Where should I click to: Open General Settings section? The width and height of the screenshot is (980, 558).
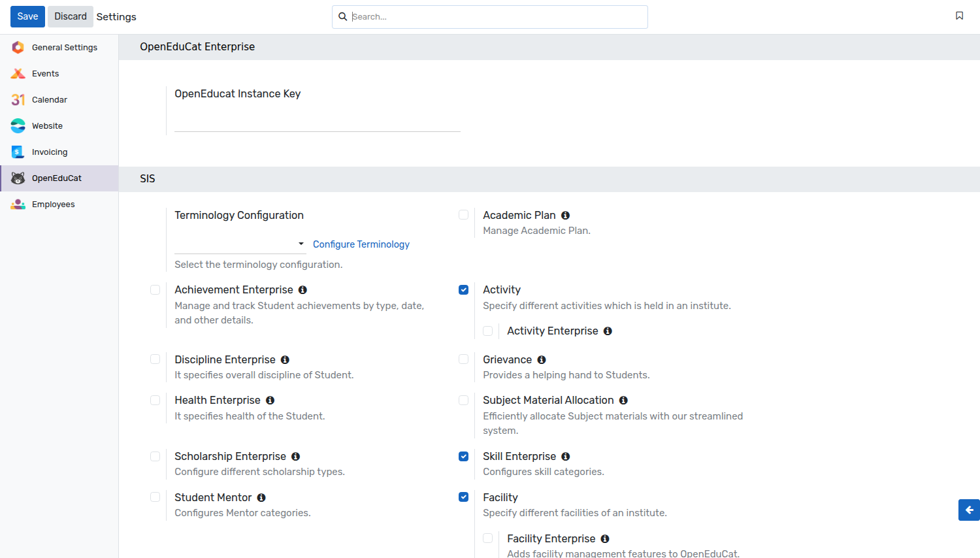pos(59,47)
